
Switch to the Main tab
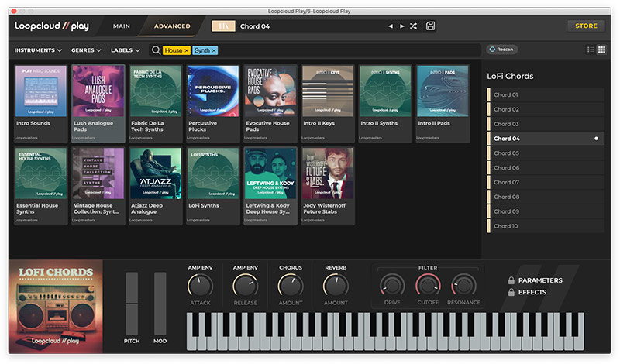click(x=122, y=26)
